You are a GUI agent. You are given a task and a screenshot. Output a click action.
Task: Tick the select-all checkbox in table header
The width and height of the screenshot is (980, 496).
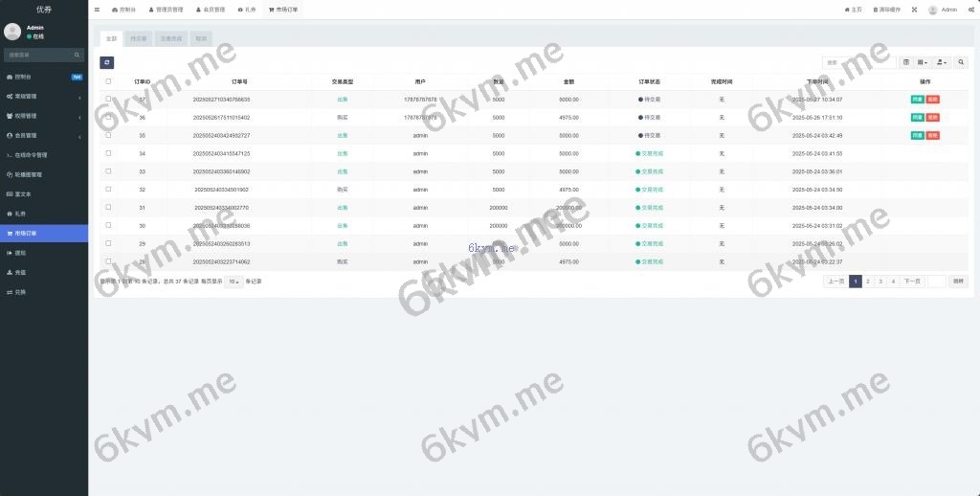click(108, 81)
